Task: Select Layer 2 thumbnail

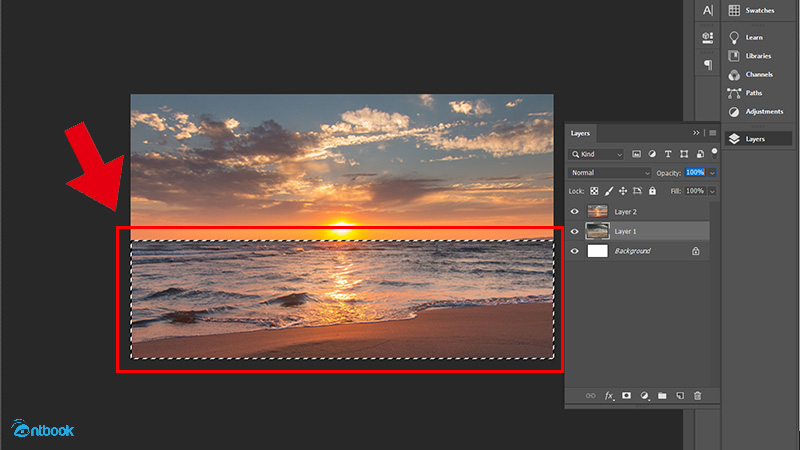Action: pyautogui.click(x=597, y=211)
